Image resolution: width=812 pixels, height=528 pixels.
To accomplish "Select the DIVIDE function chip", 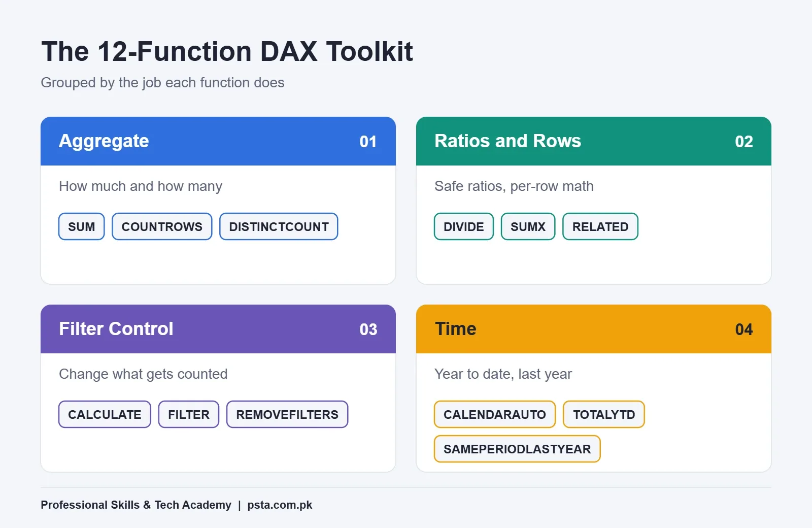I will (x=464, y=226).
